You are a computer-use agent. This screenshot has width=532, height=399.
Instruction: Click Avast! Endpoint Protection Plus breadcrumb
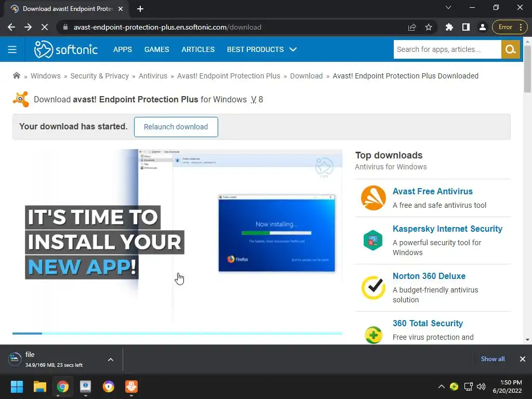(x=229, y=76)
